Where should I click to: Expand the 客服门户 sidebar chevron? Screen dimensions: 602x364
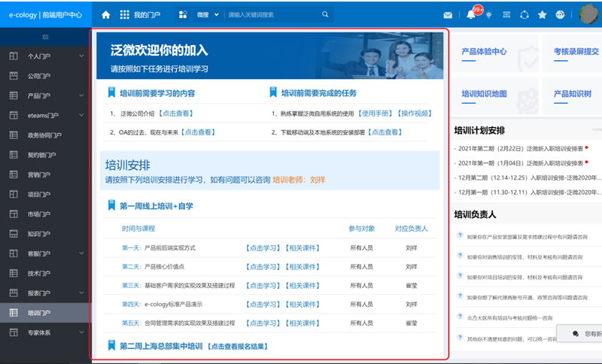[x=81, y=253]
